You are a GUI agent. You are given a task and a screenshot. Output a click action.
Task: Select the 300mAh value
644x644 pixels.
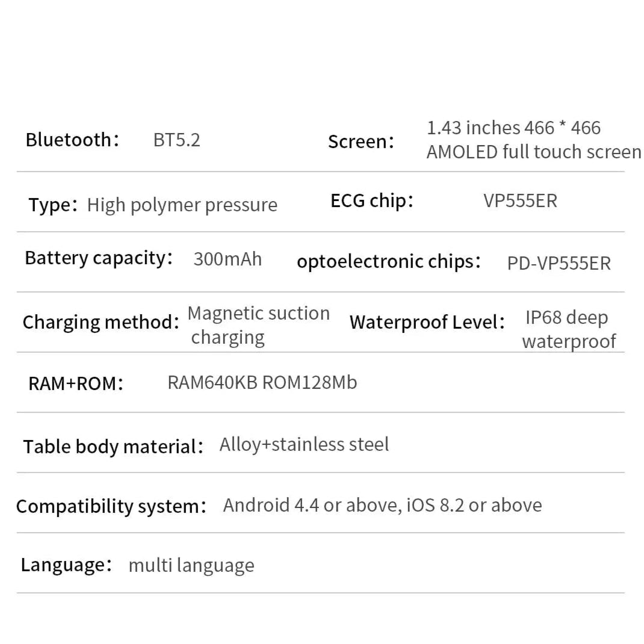point(228,259)
